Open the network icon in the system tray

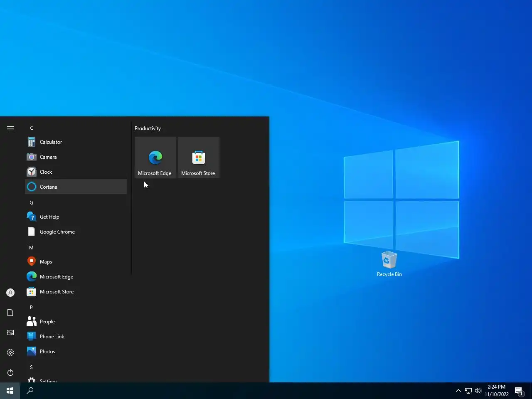[468, 391]
